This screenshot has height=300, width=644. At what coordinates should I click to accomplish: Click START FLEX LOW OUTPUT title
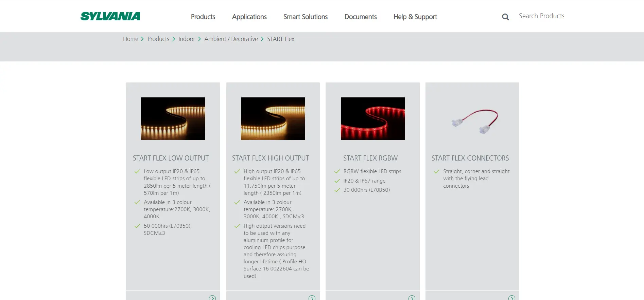[x=171, y=158]
